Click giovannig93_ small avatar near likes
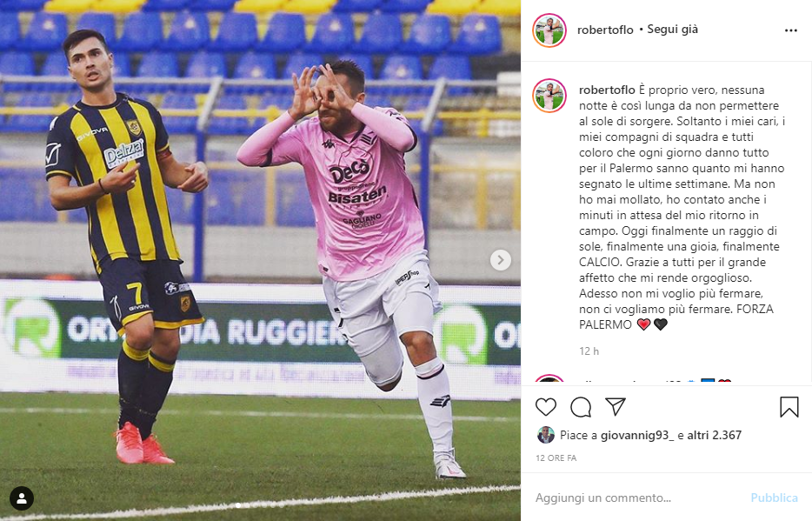812x521 pixels. [546, 435]
